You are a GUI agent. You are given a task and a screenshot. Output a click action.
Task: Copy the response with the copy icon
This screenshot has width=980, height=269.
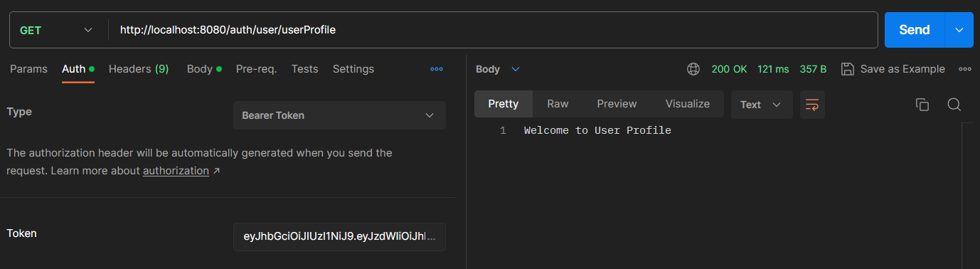[x=922, y=105]
